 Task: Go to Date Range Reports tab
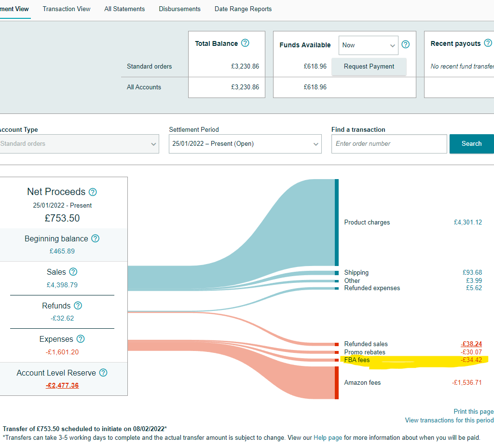243,9
